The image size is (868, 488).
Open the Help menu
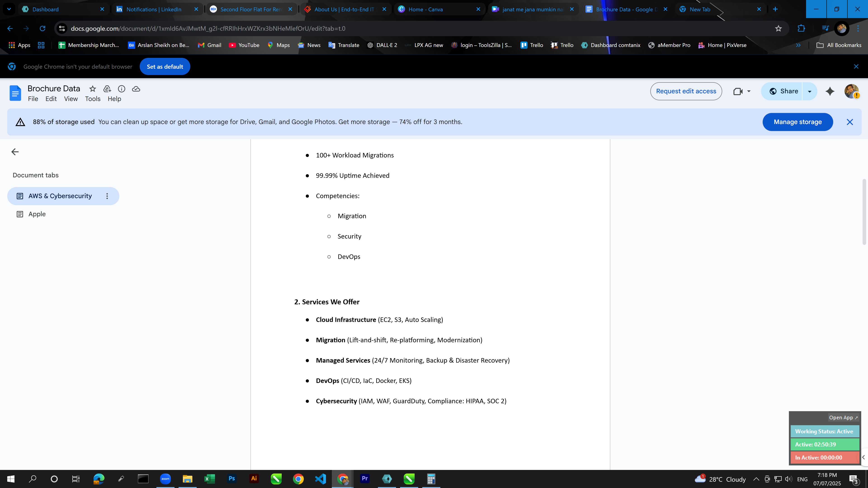click(114, 99)
